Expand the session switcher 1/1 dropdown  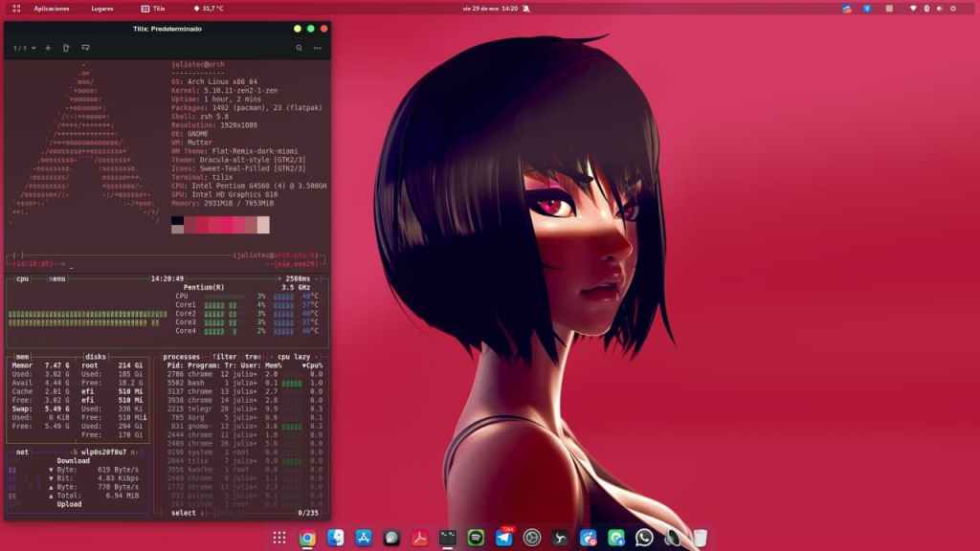[x=25, y=47]
